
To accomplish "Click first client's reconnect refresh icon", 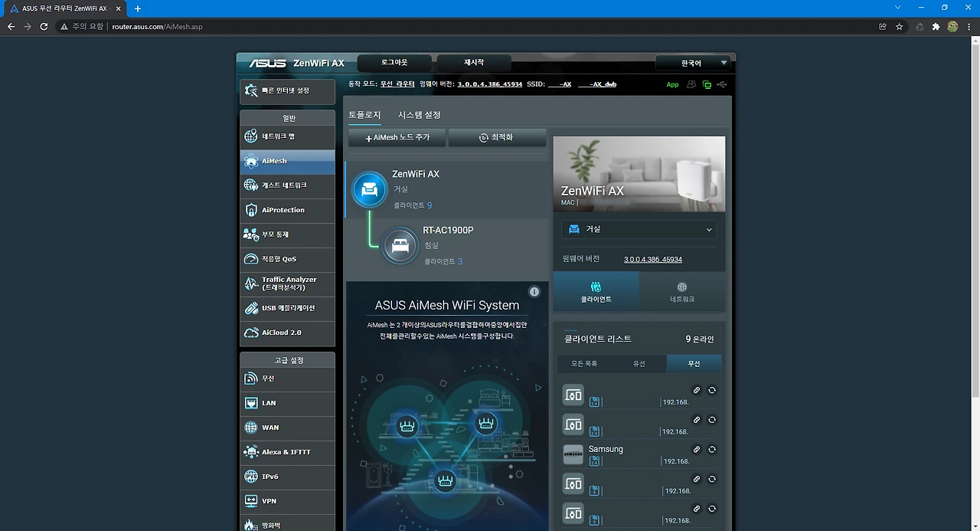I will (x=712, y=390).
